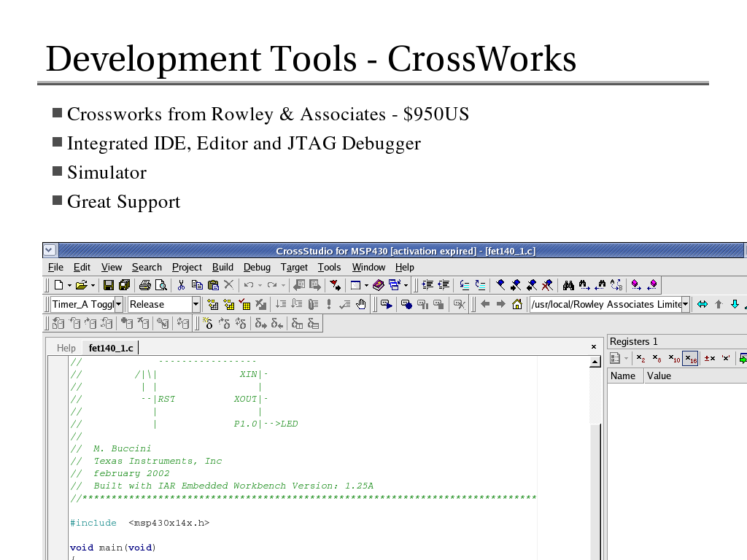Click the Previous Bookmark flag icon
This screenshot has width=747, height=560.
tap(532, 285)
